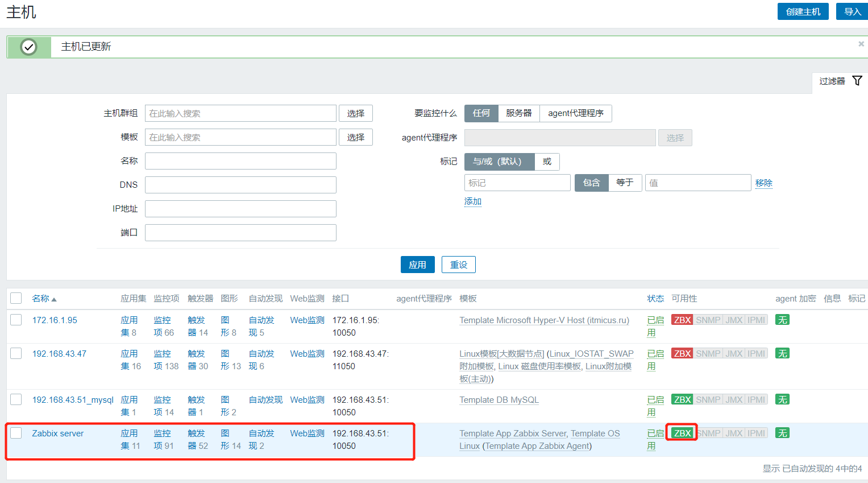Viewport: 868px width, 483px height.
Task: Open 触发器 30 for 192.168.43.47
Action: pyautogui.click(x=196, y=360)
